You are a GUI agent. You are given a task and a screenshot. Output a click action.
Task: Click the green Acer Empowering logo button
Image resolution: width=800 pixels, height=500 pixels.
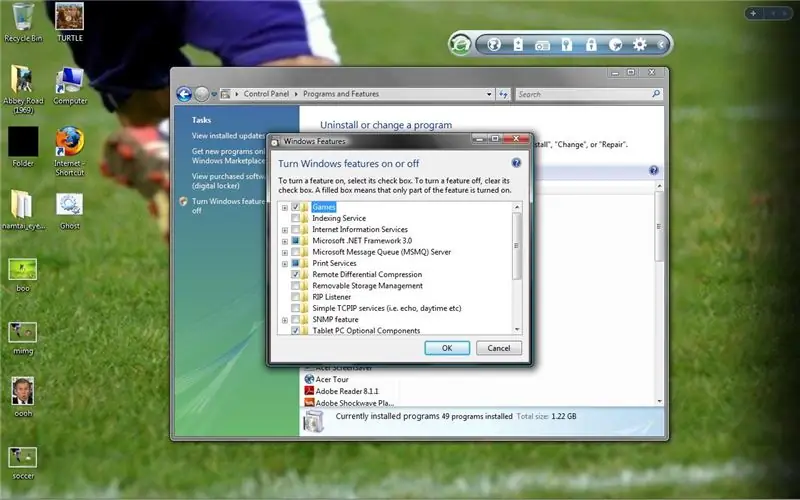(x=460, y=44)
